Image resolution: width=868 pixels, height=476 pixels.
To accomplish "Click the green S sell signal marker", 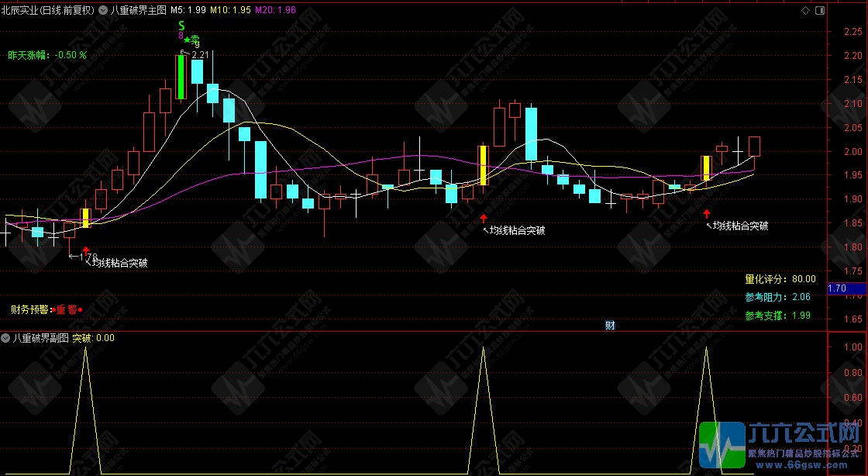I will [x=181, y=26].
